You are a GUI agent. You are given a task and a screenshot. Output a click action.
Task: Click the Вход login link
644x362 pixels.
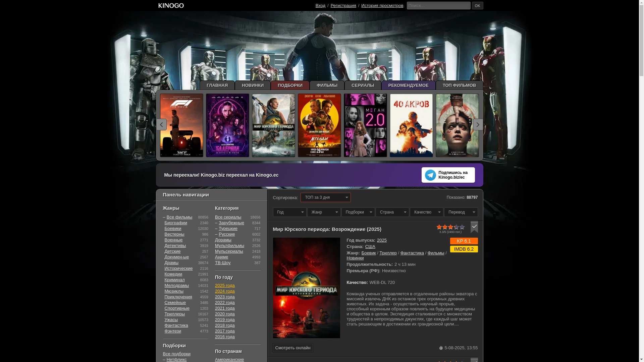[320, 6]
